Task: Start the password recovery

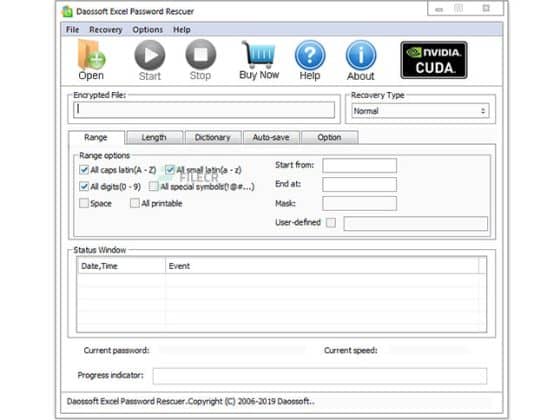Action: pyautogui.click(x=150, y=60)
